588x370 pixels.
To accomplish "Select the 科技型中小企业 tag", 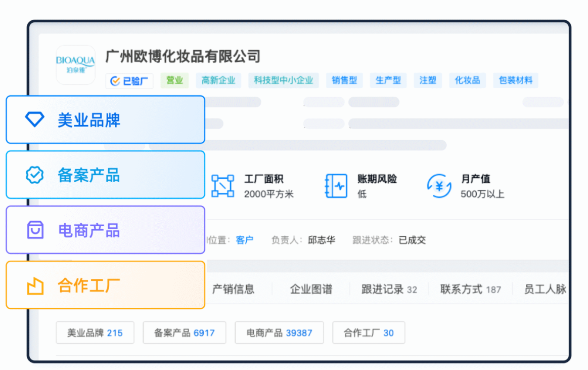I will (x=283, y=80).
